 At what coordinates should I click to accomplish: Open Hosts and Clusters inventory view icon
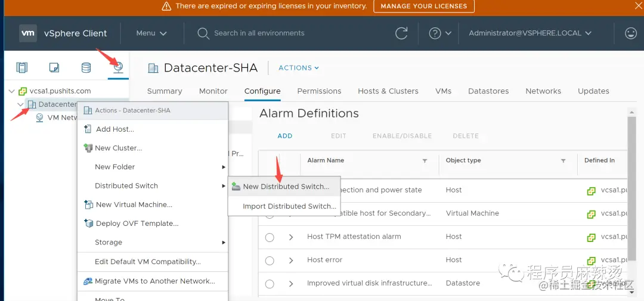22,67
